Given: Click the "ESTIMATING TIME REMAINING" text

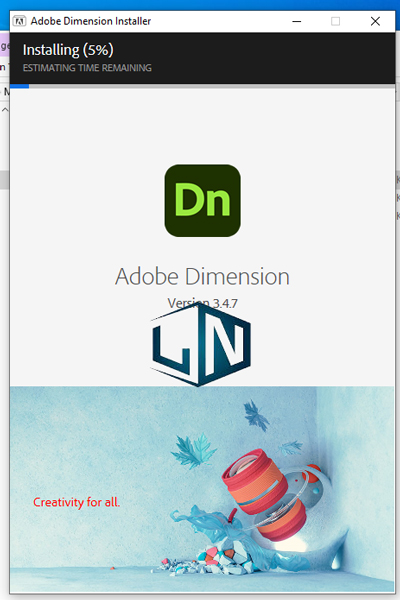Looking at the screenshot, I should click(87, 68).
